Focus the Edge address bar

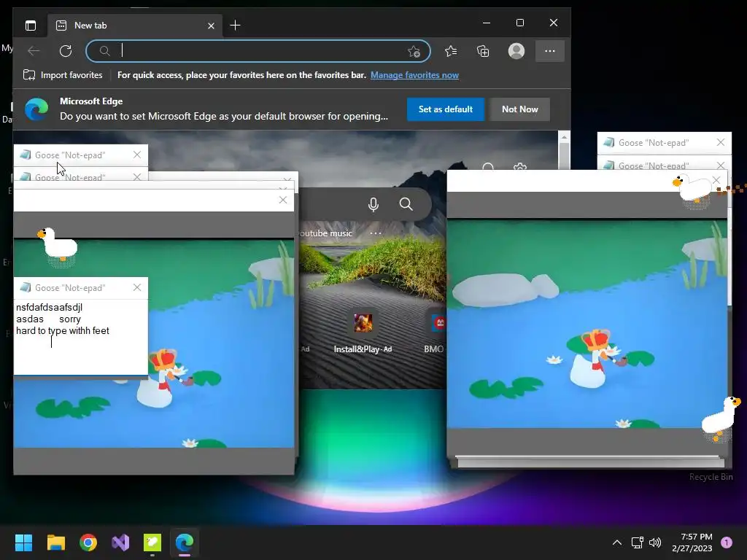pyautogui.click(x=258, y=51)
